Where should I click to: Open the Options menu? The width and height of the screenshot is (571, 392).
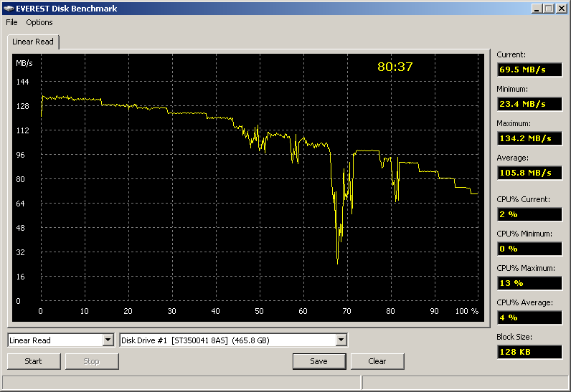click(39, 22)
